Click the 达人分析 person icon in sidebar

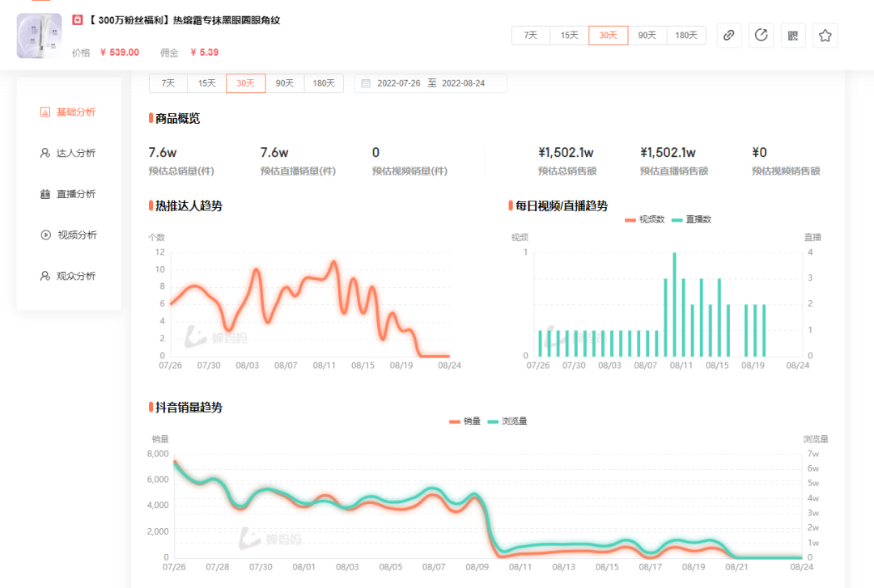(45, 153)
